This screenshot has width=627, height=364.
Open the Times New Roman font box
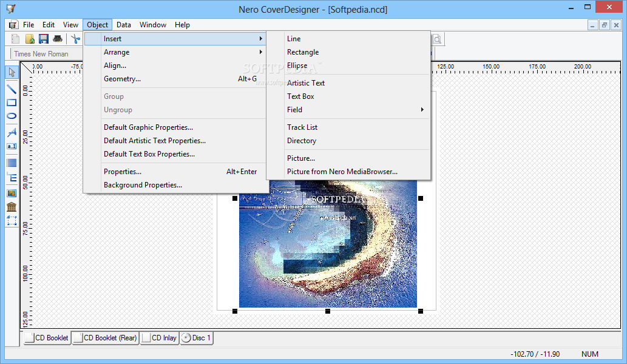[x=47, y=54]
